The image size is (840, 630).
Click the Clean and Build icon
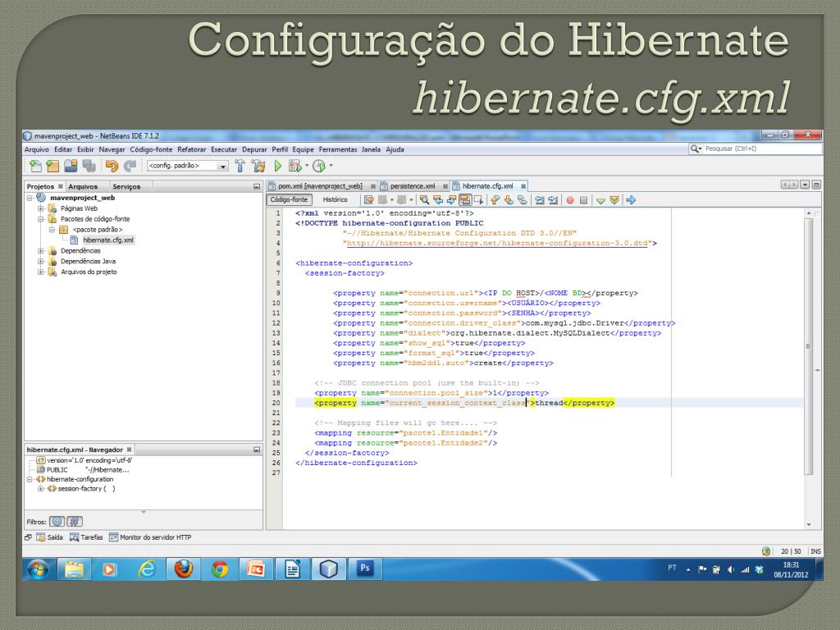click(258, 166)
